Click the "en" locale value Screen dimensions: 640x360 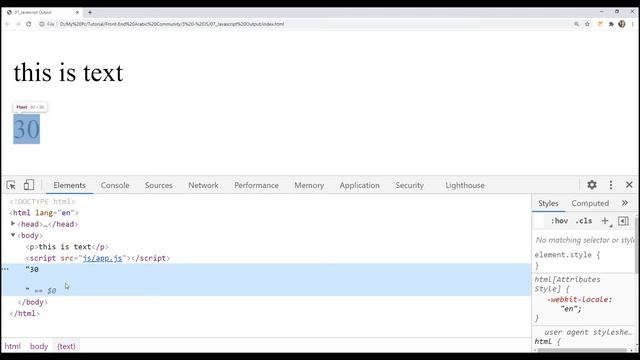pyautogui.click(x=569, y=309)
